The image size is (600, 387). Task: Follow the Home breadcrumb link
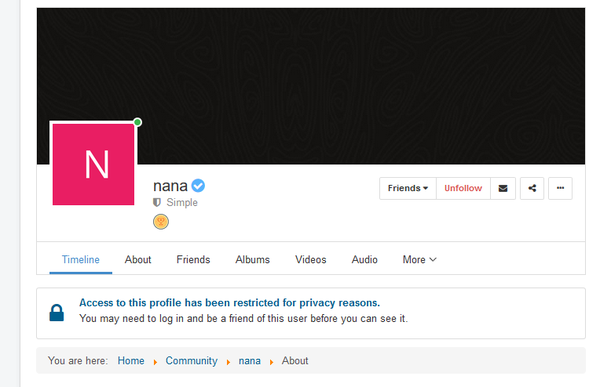(131, 361)
